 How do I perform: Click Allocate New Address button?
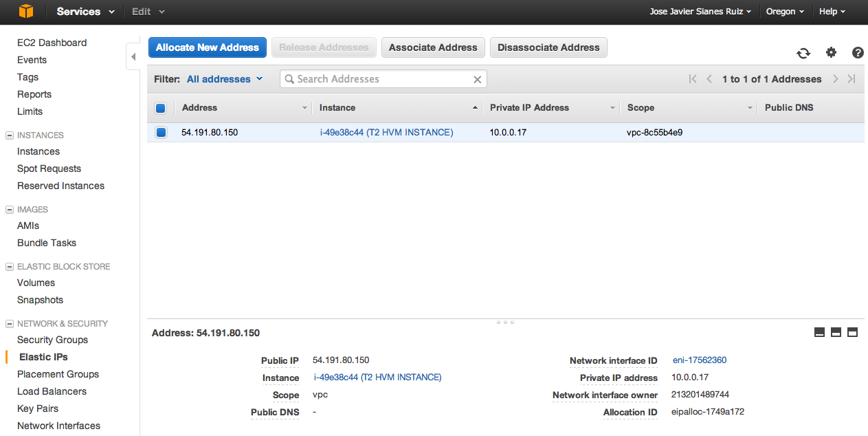click(208, 47)
